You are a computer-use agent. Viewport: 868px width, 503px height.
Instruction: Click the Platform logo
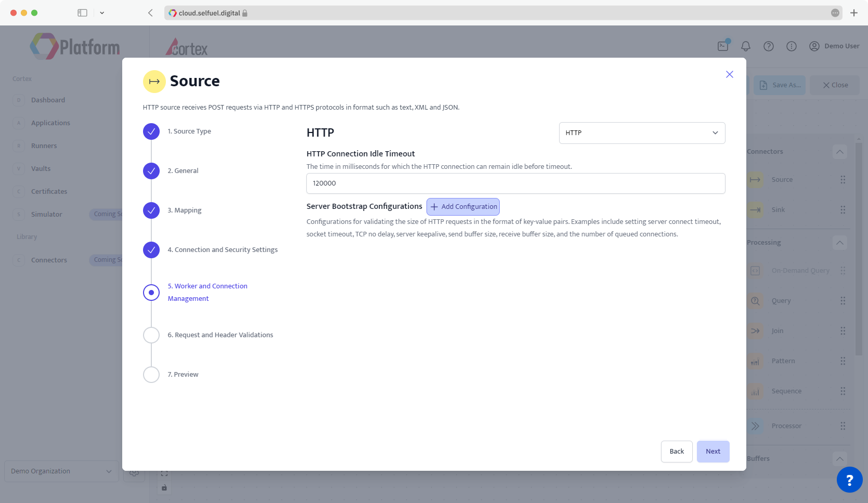point(75,47)
